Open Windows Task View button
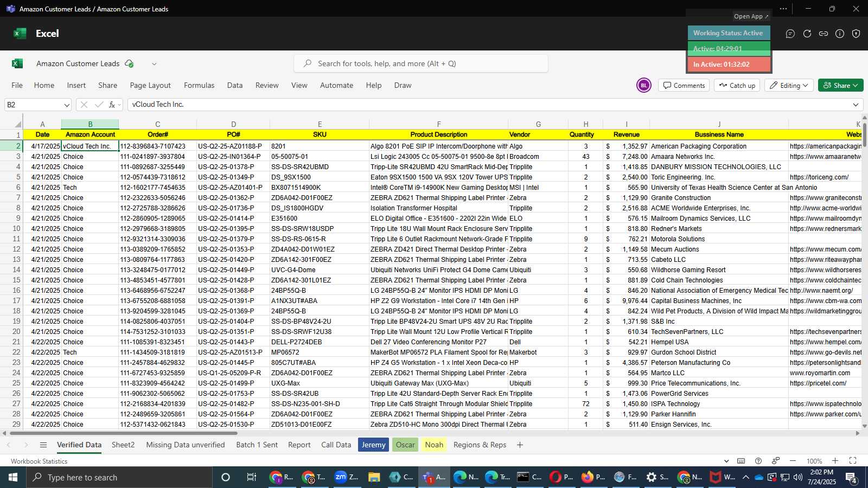The height and width of the screenshot is (488, 868). click(x=251, y=477)
